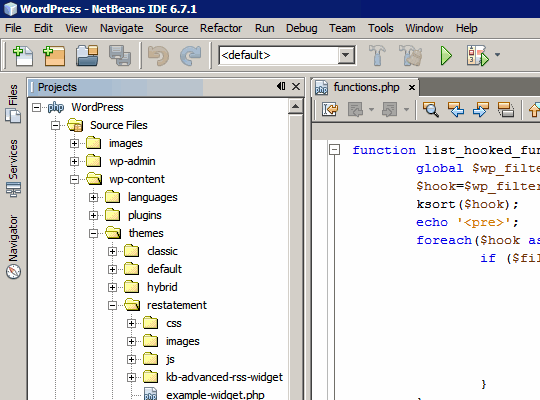Select the example-widget.php file

[215, 394]
